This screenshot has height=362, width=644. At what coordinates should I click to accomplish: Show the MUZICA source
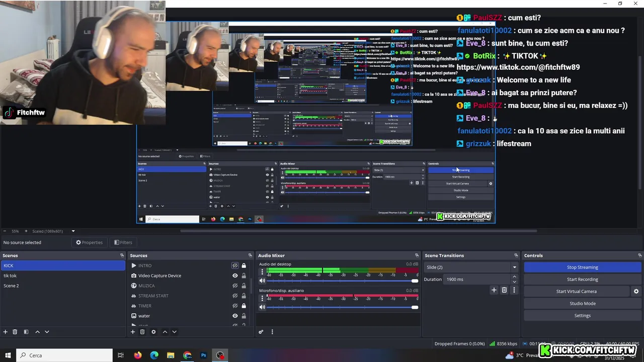[x=235, y=286]
